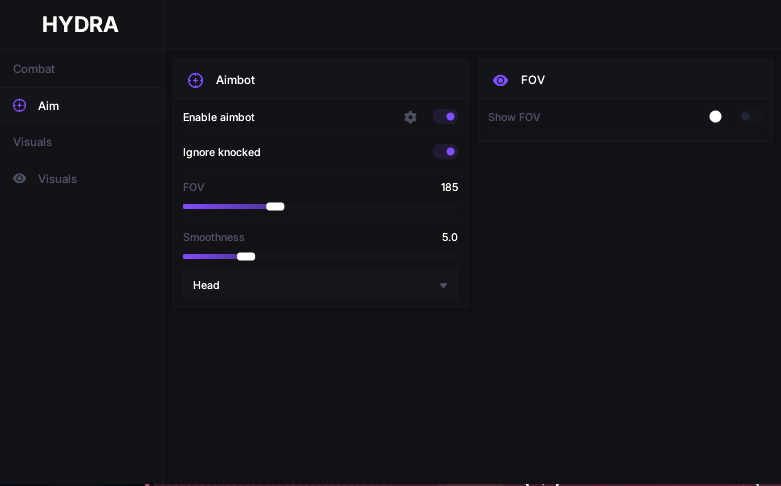Click the FOV panel title
This screenshot has height=486, width=781.
533,80
